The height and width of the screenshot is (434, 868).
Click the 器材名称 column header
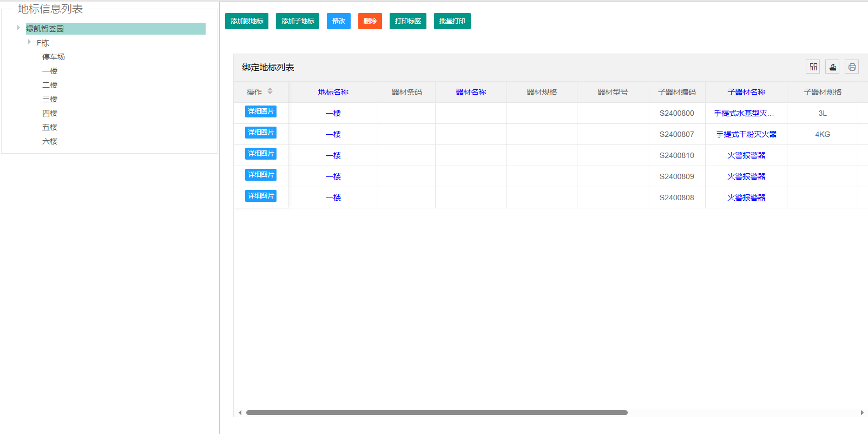point(471,92)
